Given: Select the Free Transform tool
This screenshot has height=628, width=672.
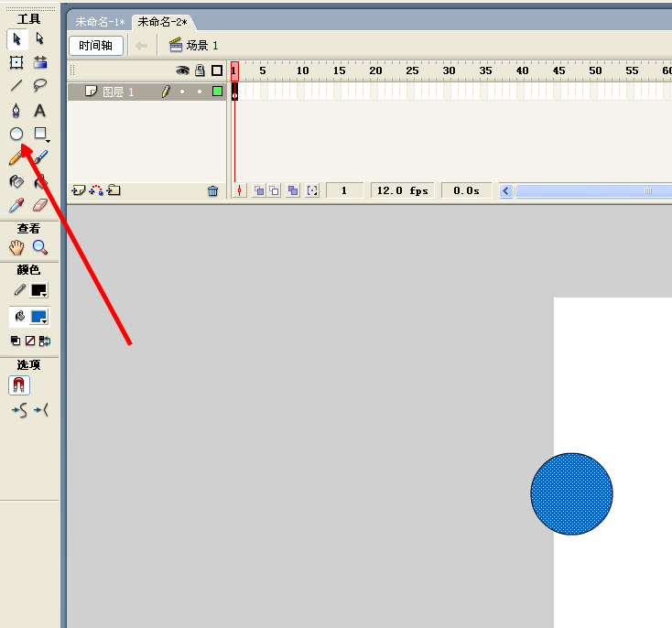Looking at the screenshot, I should tap(16, 62).
